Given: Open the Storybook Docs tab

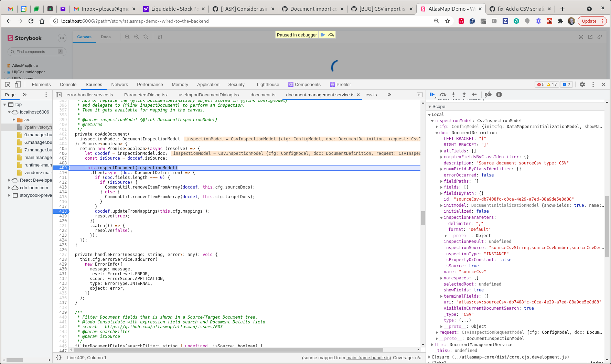Looking at the screenshot, I should pos(106,36).
